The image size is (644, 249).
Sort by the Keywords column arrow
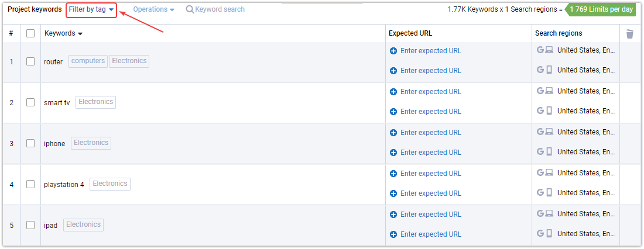(80, 34)
